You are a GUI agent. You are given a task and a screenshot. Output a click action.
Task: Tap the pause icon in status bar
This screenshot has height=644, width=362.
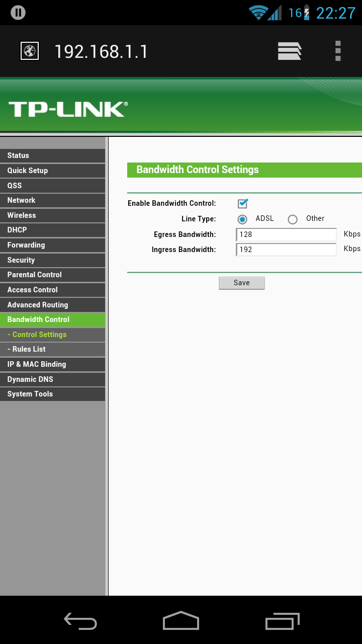pos(18,13)
